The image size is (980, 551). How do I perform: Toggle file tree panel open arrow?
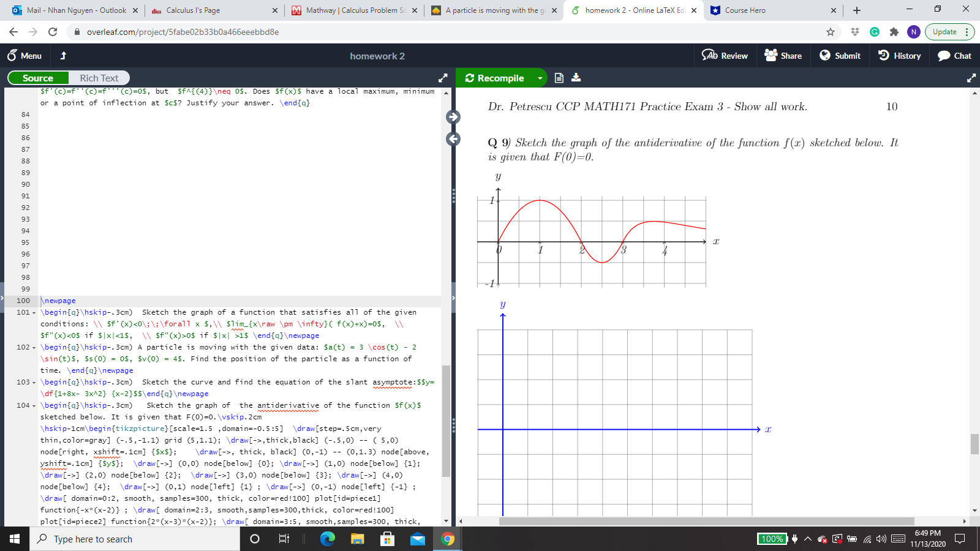pos(2,298)
